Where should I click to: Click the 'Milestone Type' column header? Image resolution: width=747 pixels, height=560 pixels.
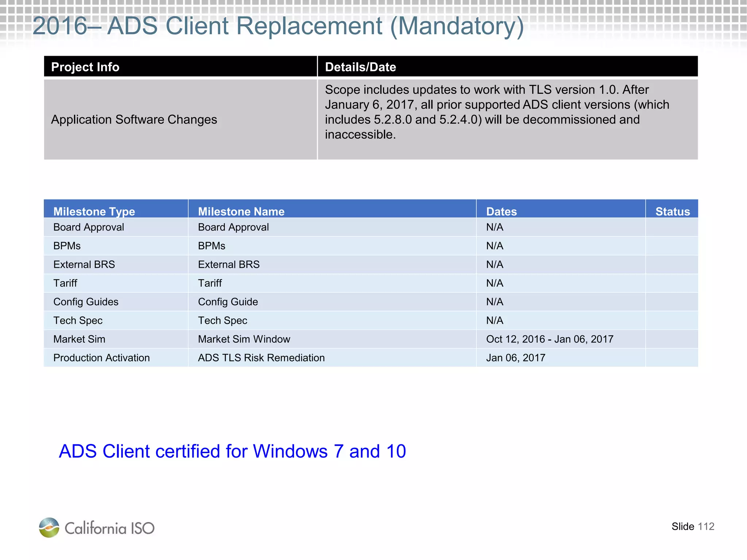(x=116, y=209)
